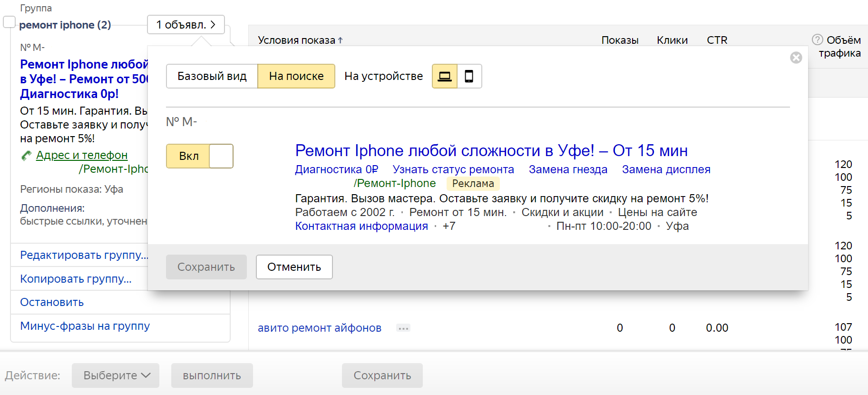Click the CTR column header
868x395 pixels.
[x=717, y=40]
